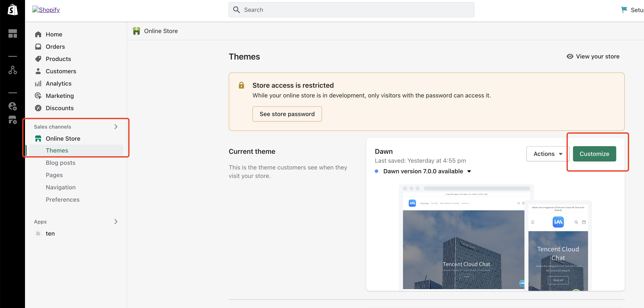Viewport: 644px width, 308px height.
Task: Click the Customers person icon
Action: (38, 71)
